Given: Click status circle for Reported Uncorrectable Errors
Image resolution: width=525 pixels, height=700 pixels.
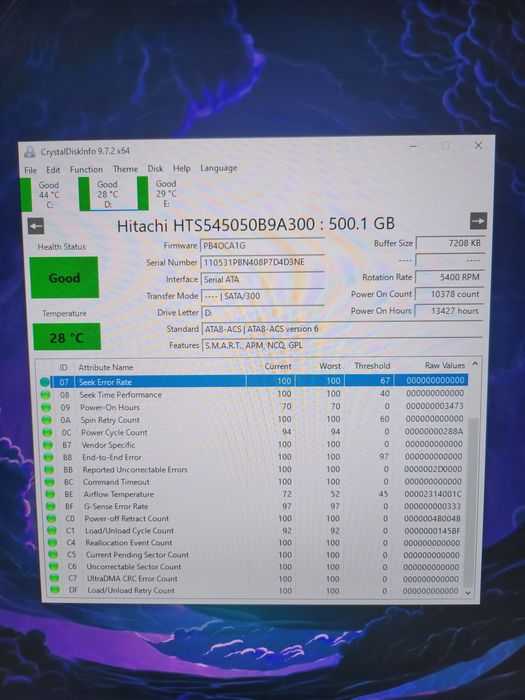Looking at the screenshot, I should point(49,470).
